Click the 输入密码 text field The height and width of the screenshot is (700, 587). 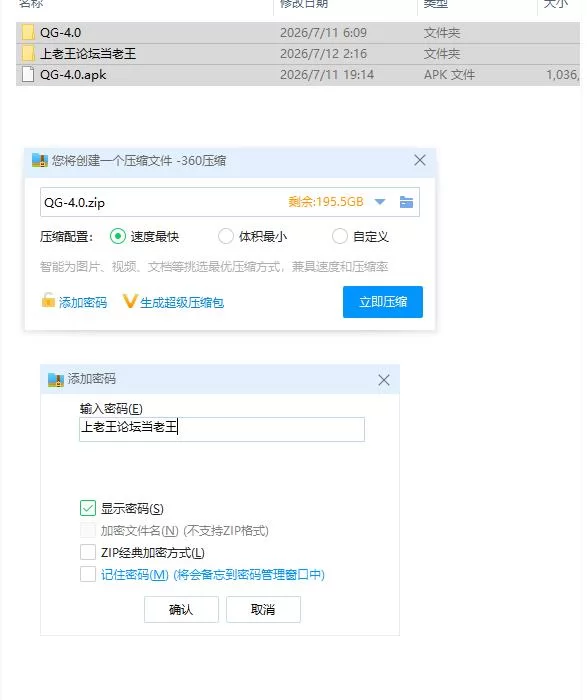(x=222, y=429)
